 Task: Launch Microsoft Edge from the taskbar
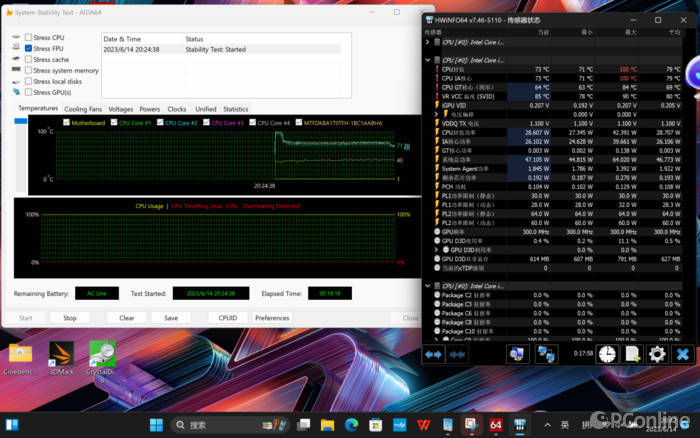pyautogui.click(x=351, y=425)
